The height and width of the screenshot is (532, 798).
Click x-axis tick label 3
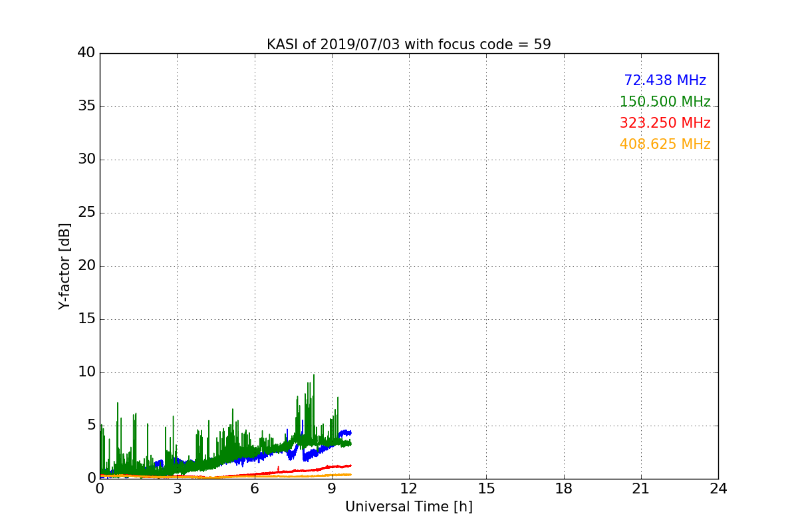(x=177, y=489)
